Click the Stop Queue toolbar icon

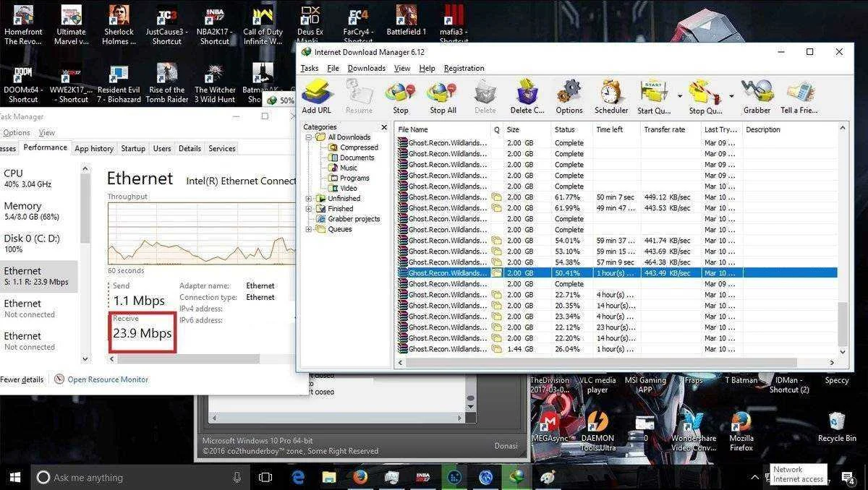pyautogui.click(x=705, y=96)
